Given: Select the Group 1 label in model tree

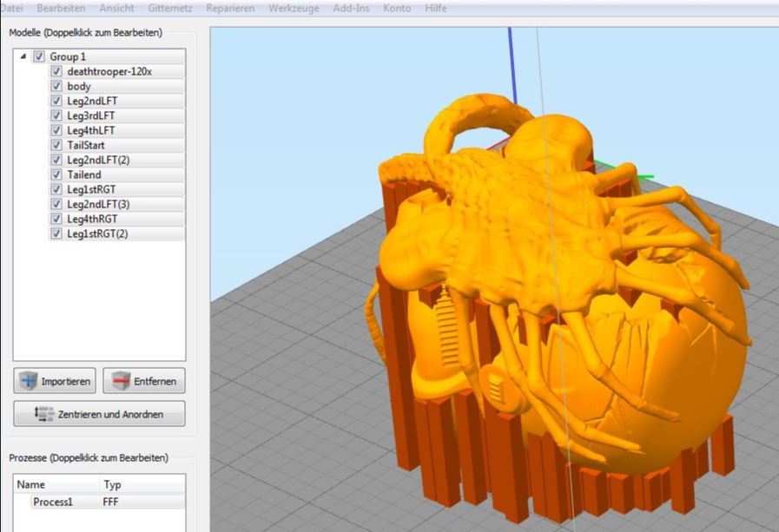Looking at the screenshot, I should [x=68, y=56].
